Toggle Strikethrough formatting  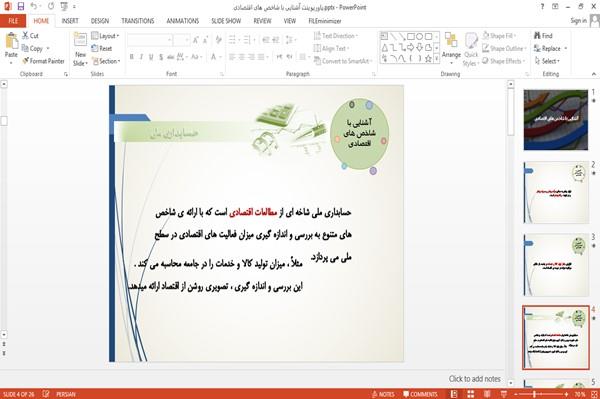[171, 57]
